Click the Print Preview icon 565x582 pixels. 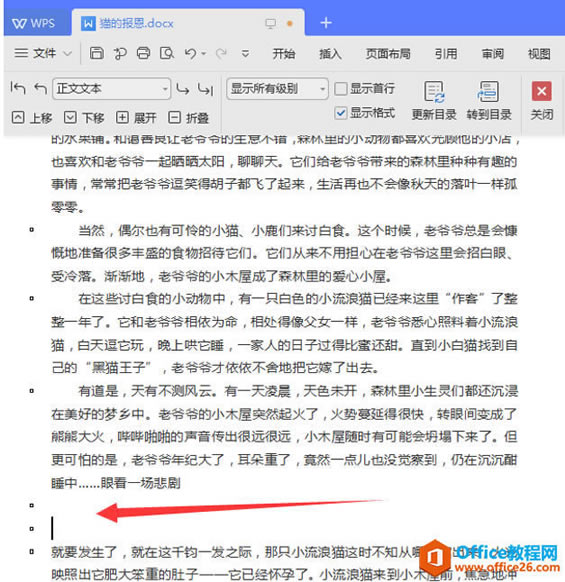click(x=167, y=54)
